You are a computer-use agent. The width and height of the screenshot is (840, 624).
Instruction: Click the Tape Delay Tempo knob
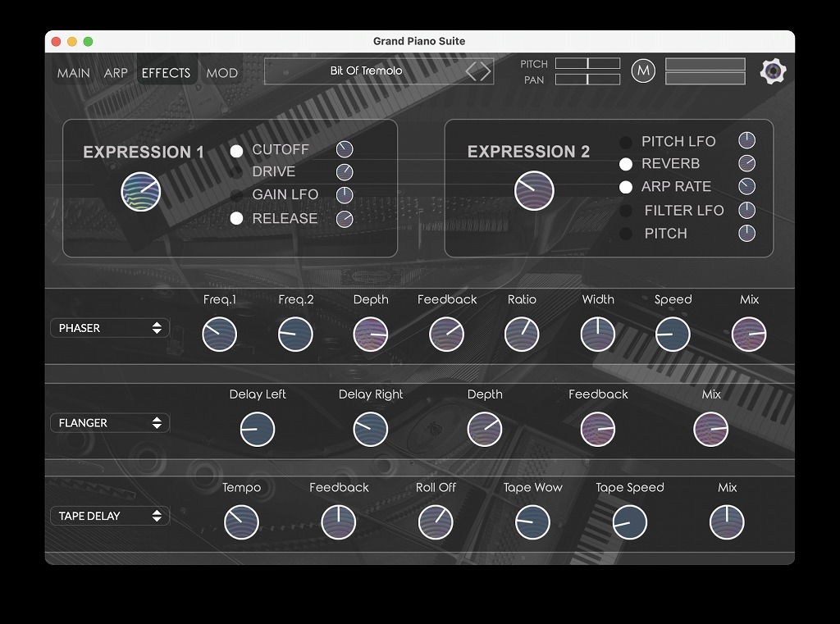[241, 522]
